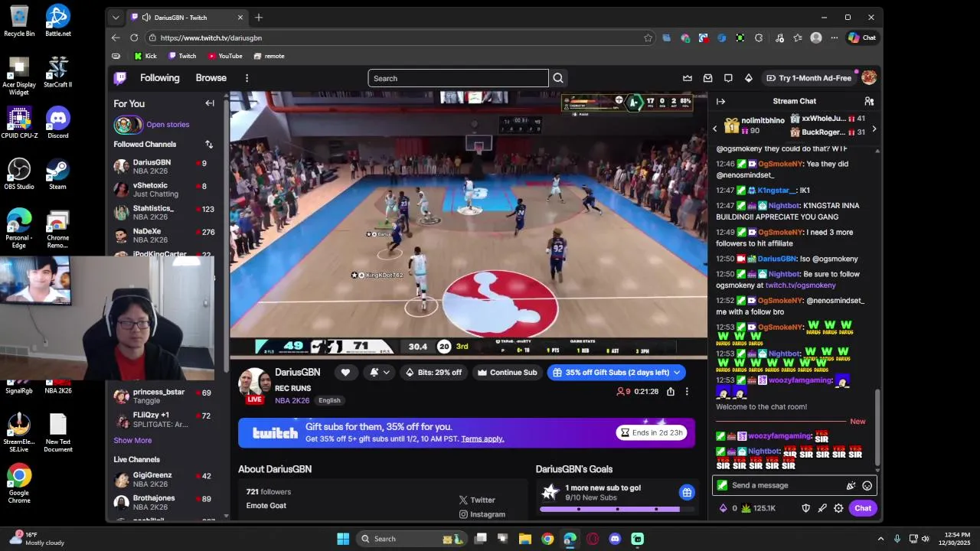Screen dimensions: 980x551
Task: Send message with purple Chat button
Action: (863, 508)
